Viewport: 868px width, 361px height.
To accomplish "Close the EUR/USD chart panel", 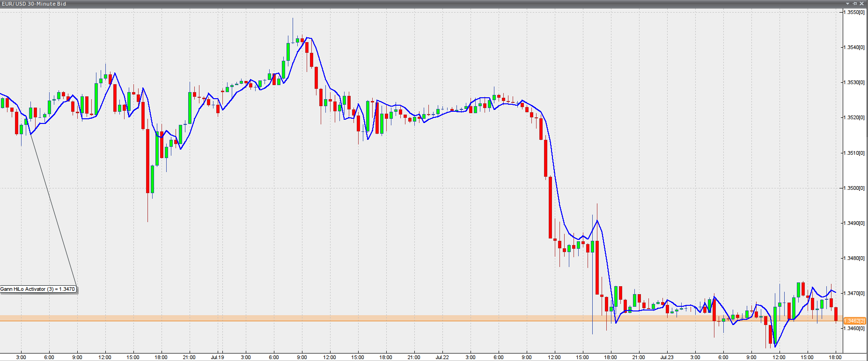I will 862,4.
